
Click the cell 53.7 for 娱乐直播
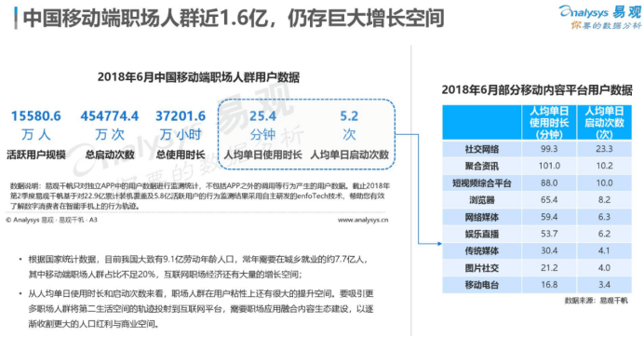(x=549, y=234)
